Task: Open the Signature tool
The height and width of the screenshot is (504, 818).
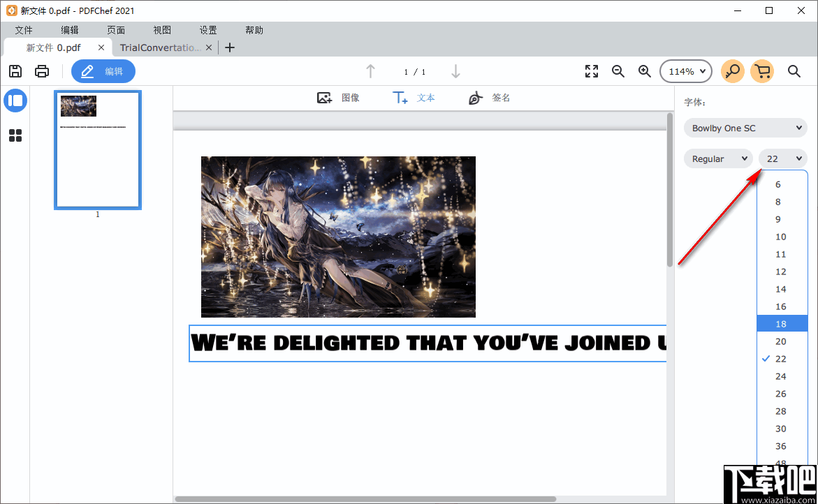Action: click(x=488, y=98)
